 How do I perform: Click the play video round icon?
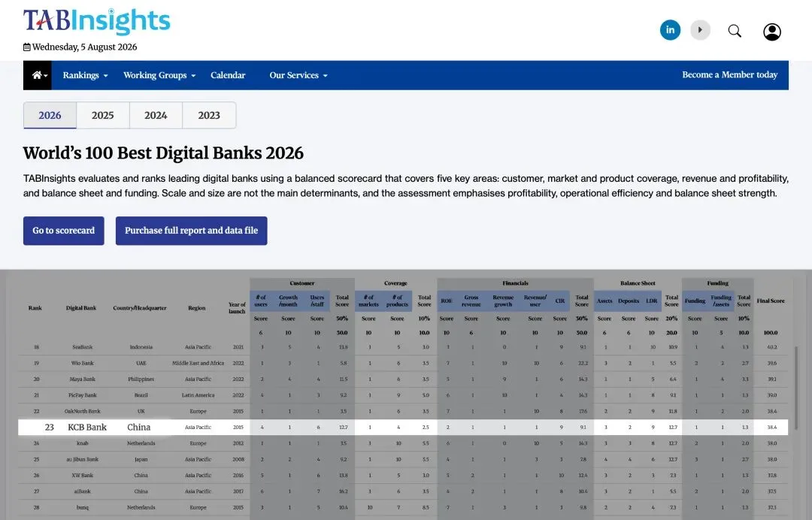tap(700, 30)
